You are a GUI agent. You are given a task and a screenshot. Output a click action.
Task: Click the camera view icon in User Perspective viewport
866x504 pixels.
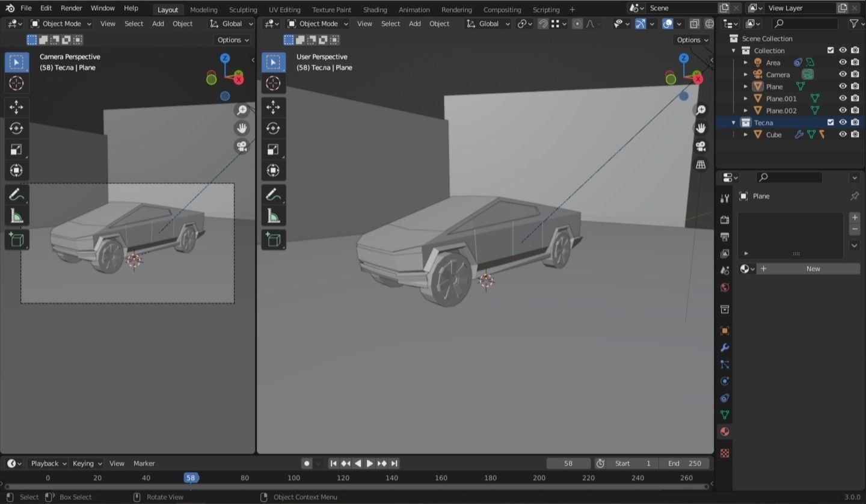(x=701, y=146)
